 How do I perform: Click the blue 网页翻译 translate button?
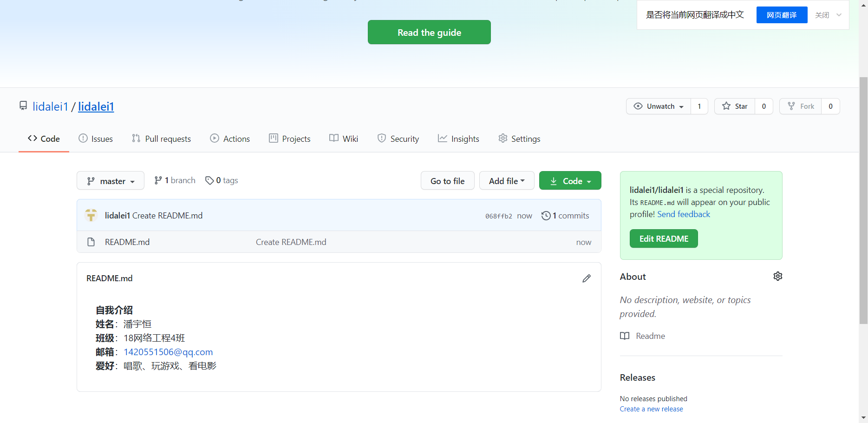point(782,15)
